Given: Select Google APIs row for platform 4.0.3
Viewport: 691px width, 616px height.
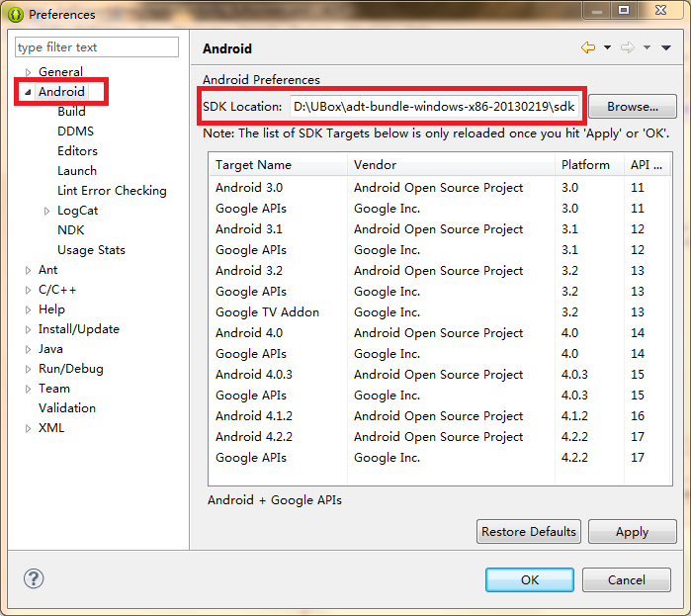Looking at the screenshot, I should point(440,396).
